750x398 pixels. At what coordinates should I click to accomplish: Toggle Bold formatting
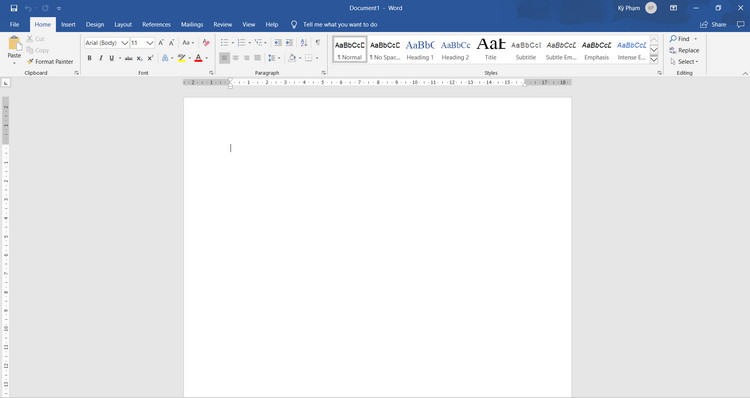tap(89, 58)
